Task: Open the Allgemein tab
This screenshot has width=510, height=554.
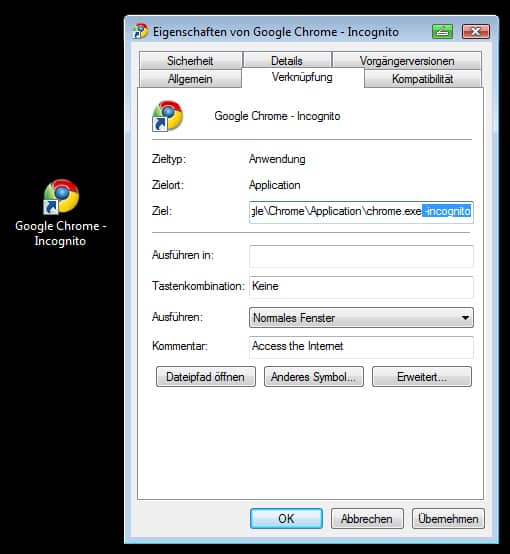Action: point(190,78)
